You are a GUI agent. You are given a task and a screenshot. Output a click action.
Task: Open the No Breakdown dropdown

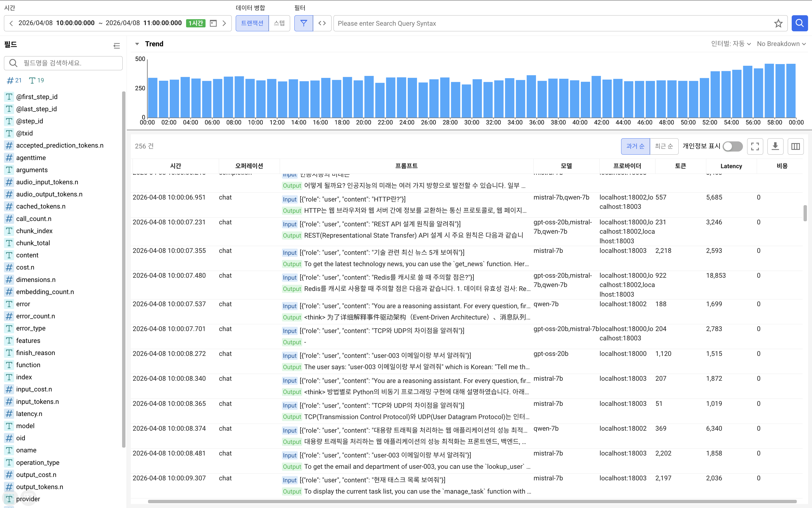coord(781,44)
